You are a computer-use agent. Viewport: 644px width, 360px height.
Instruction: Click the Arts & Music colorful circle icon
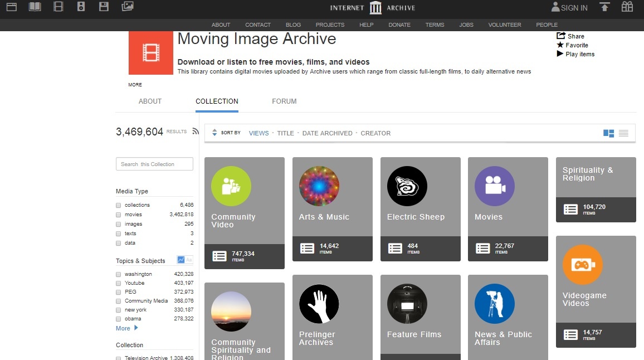tap(319, 186)
